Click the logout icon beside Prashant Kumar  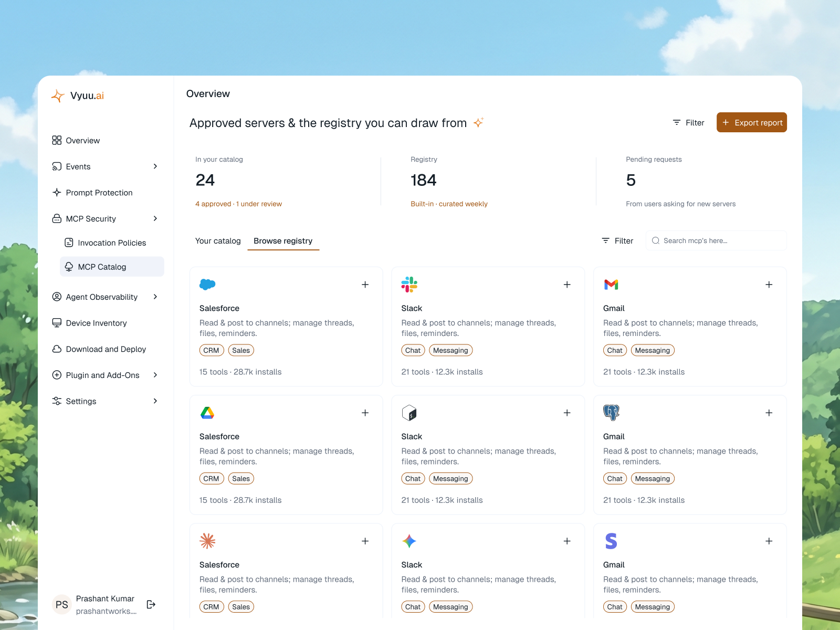(x=151, y=604)
